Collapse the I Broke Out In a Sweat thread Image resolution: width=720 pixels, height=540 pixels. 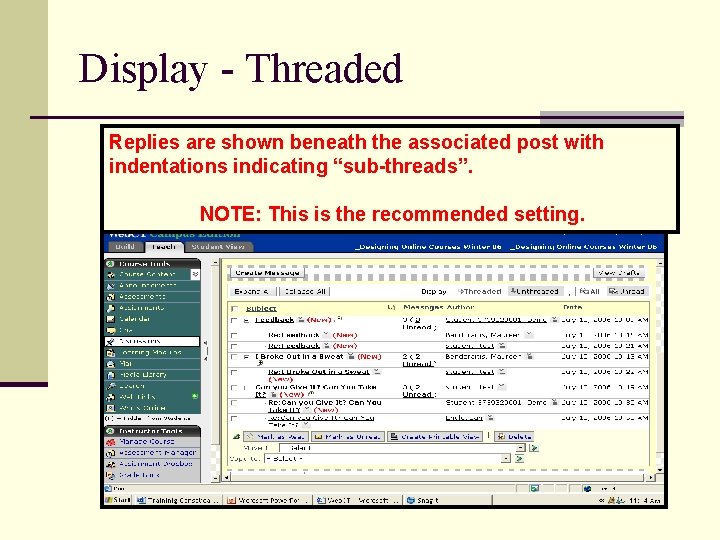[x=247, y=357]
